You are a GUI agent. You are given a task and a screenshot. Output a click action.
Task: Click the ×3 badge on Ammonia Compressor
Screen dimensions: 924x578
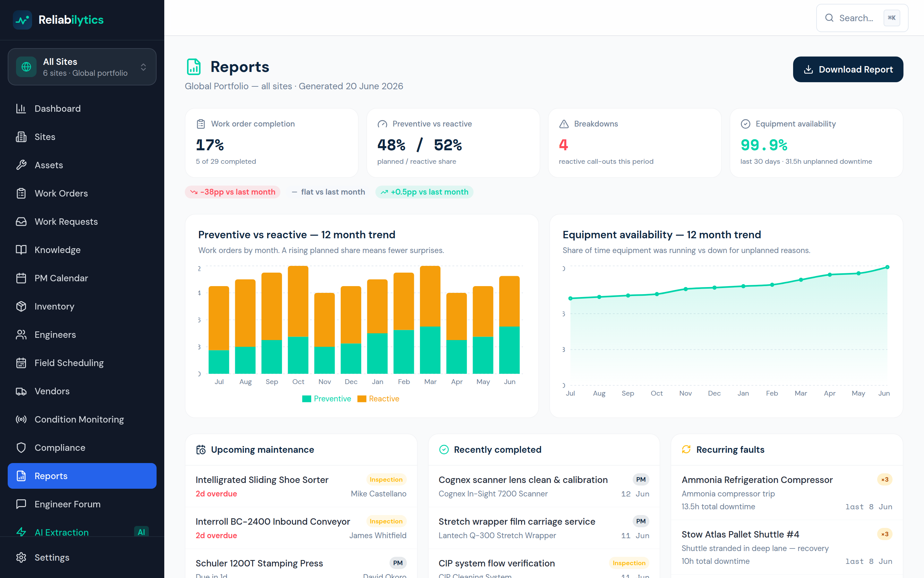pos(884,480)
